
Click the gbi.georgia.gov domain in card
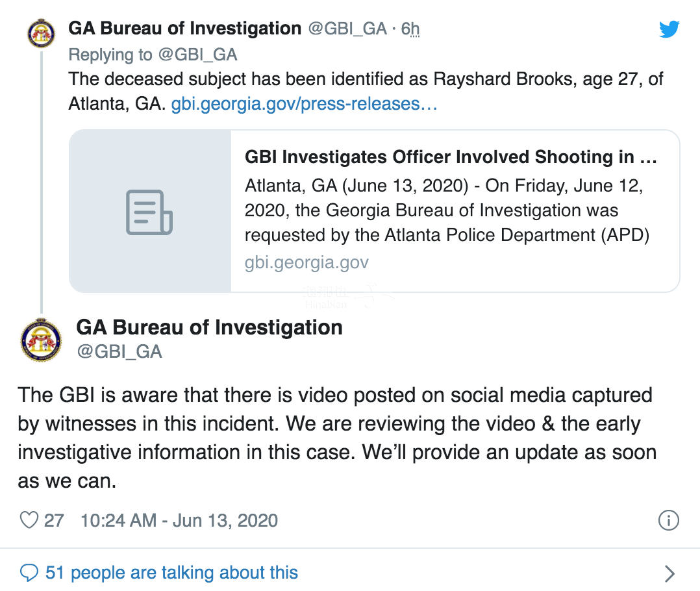click(306, 262)
